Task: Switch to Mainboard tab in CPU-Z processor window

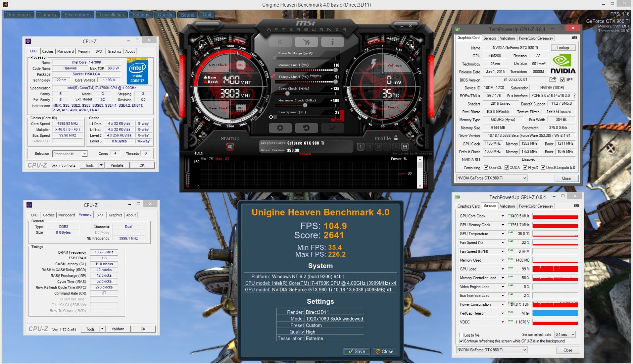Action: (x=65, y=51)
